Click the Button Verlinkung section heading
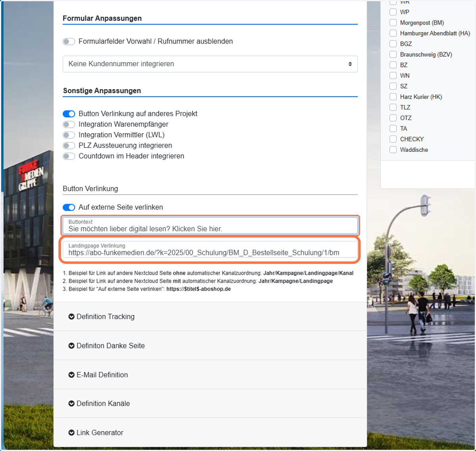This screenshot has width=476, height=451. [90, 189]
